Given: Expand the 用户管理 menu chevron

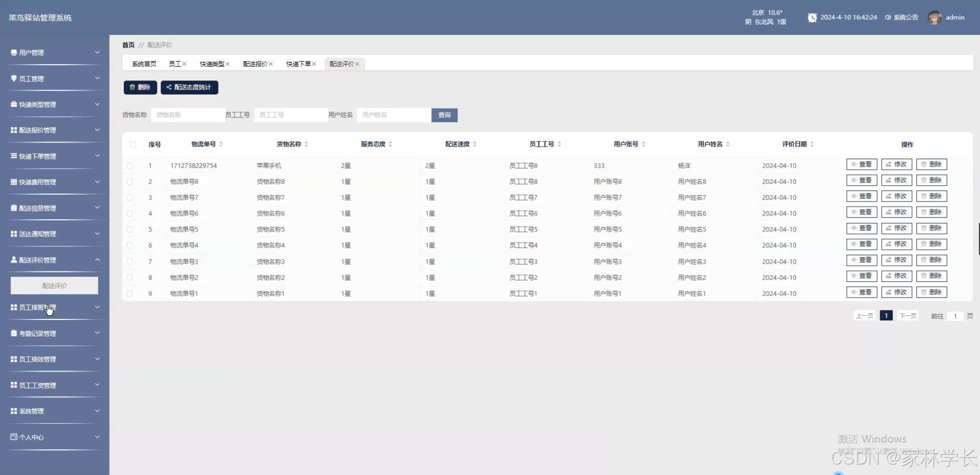Looking at the screenshot, I should tap(97, 52).
